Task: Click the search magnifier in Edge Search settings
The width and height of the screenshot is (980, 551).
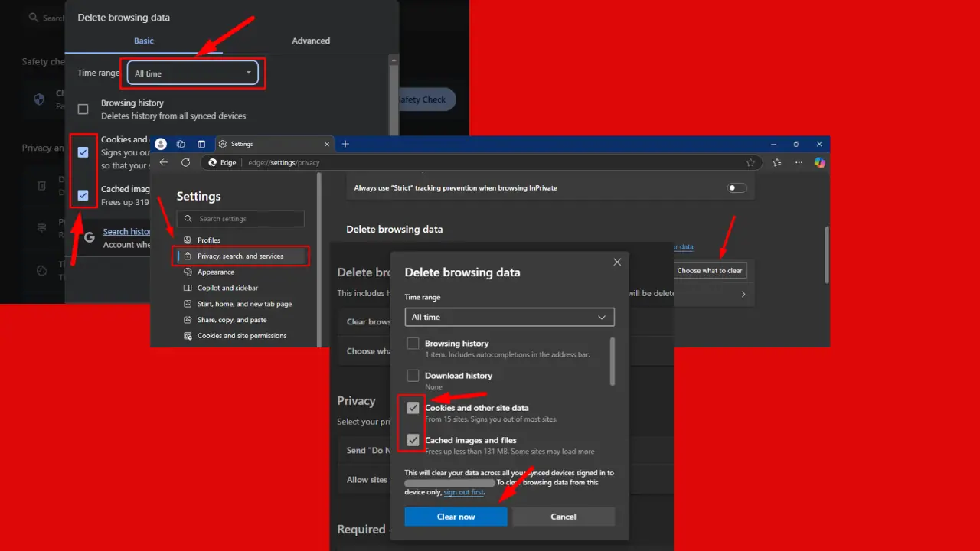Action: [x=189, y=219]
